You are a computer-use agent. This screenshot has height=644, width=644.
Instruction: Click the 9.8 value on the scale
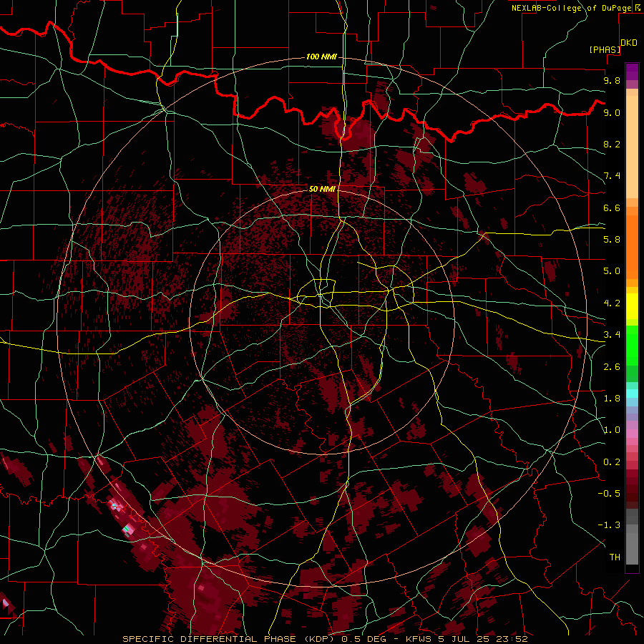coord(612,80)
